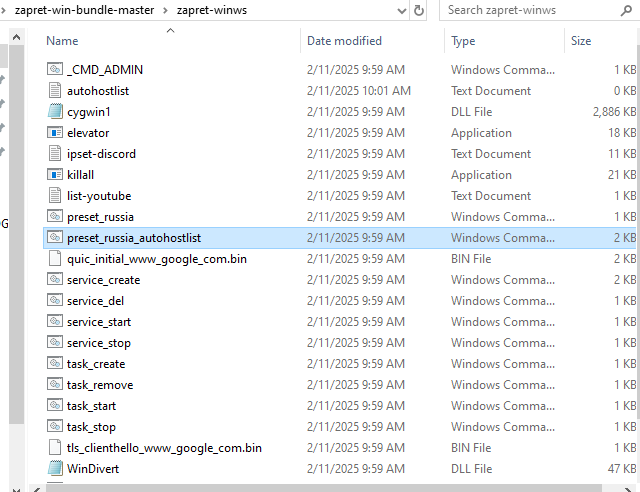The height and width of the screenshot is (492, 640).
Task: Click the search magnifier icon
Action: tap(626, 10)
